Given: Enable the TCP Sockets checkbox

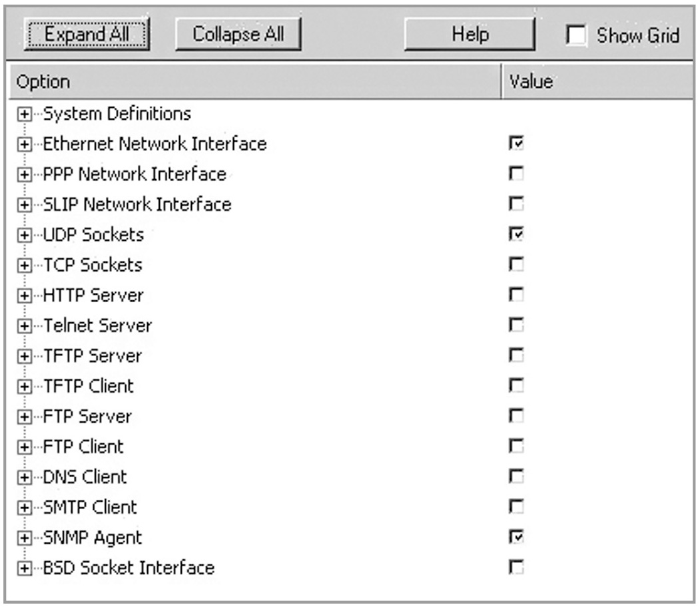Looking at the screenshot, I should click(x=516, y=265).
